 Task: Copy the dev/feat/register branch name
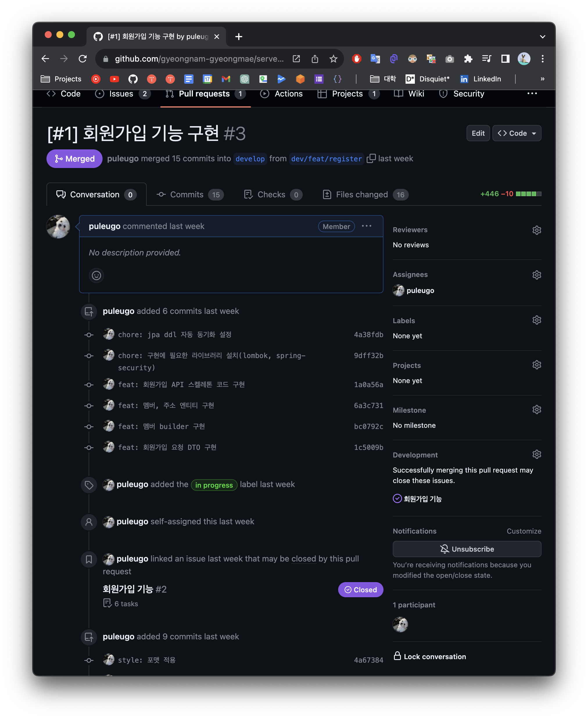click(371, 158)
